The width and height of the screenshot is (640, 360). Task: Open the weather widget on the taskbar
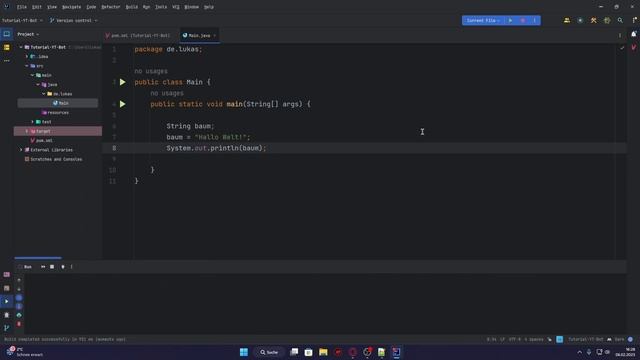point(24,352)
